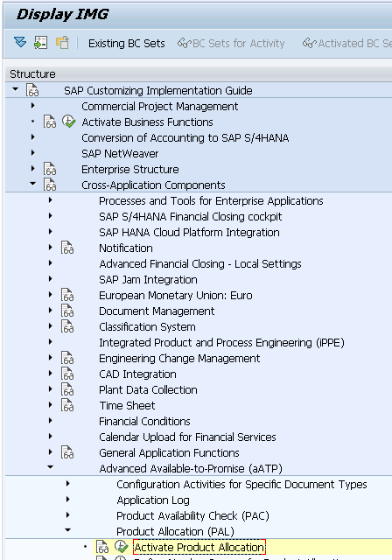Screen dimensions: 392x560
Task: Expand the Application Log node
Action: coord(68,500)
